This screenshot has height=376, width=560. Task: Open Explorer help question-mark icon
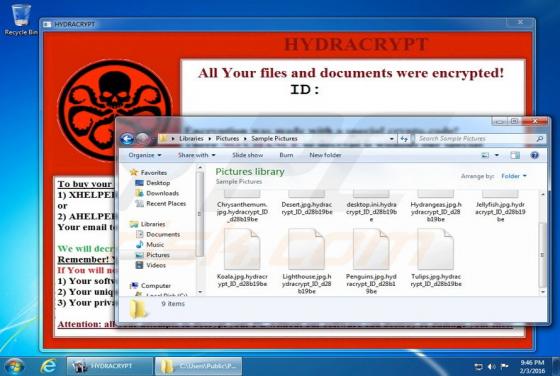click(x=534, y=155)
